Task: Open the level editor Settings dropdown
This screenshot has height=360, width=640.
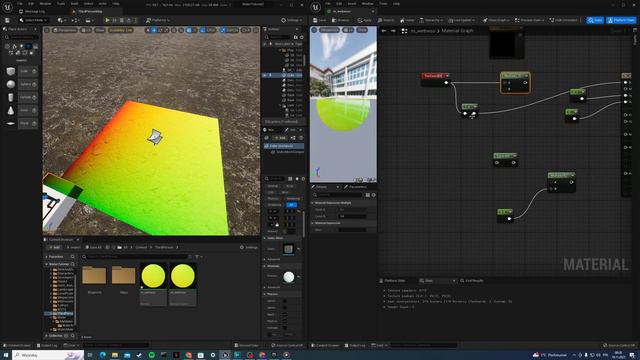Action: click(x=292, y=20)
